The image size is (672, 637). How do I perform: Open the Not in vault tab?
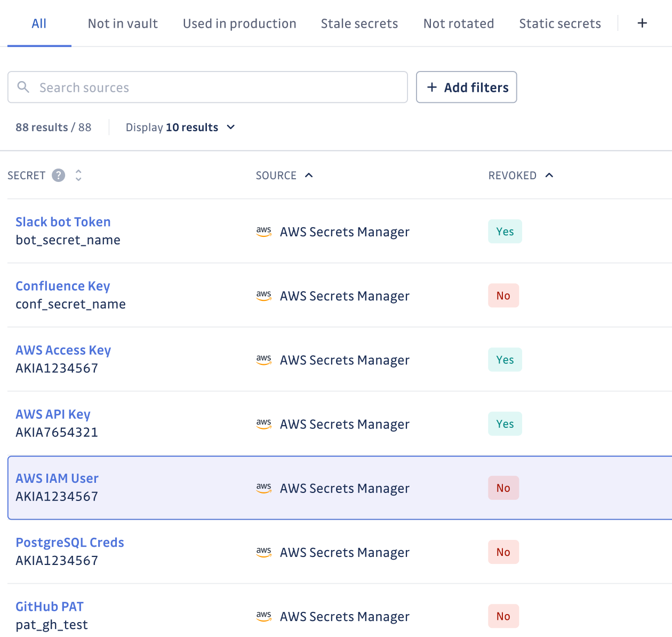[x=123, y=23]
